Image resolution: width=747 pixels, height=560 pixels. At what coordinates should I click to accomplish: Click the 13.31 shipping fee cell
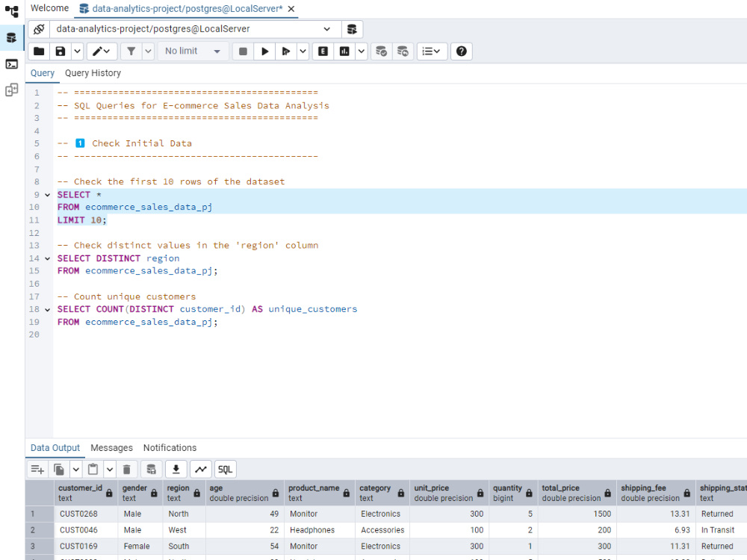tap(656, 514)
